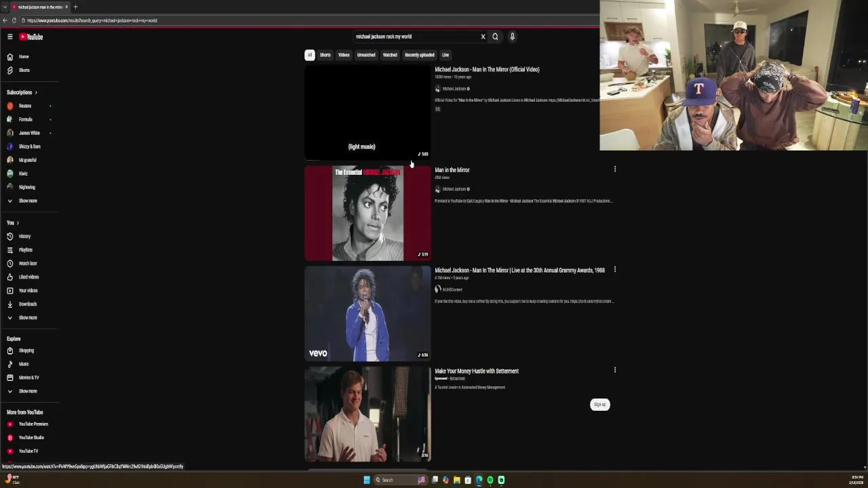Open File Explorer from taskbar
Viewport: 868px width, 488px height.
pyautogui.click(x=457, y=480)
